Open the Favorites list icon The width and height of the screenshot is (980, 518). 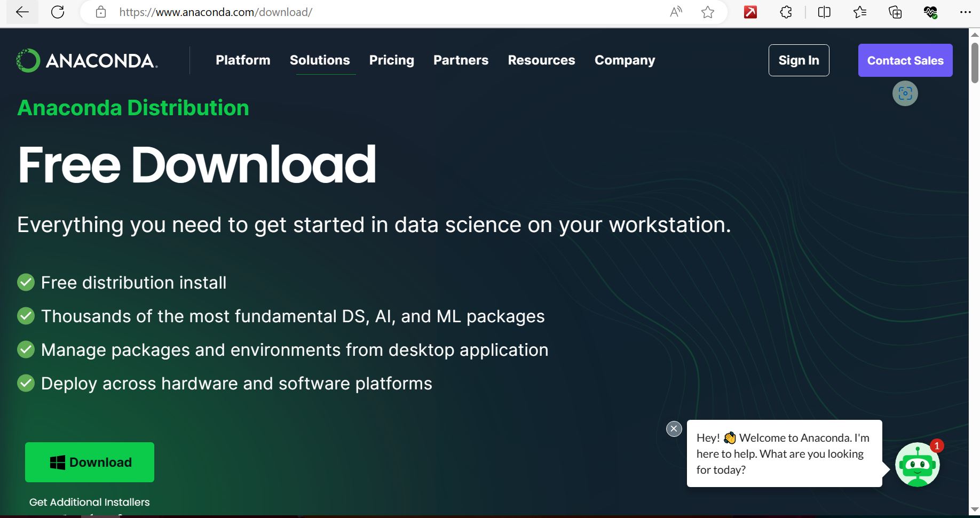(x=859, y=12)
